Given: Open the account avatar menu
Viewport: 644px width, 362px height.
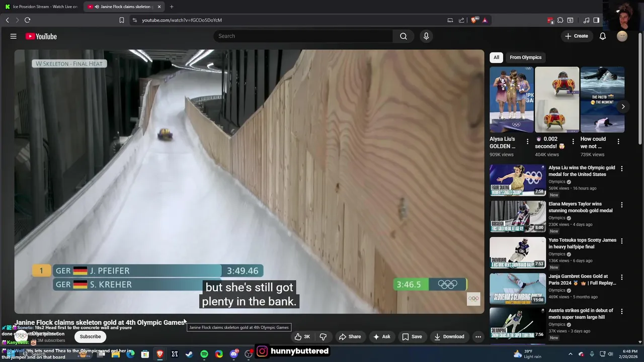Looking at the screenshot, I should tap(622, 36).
